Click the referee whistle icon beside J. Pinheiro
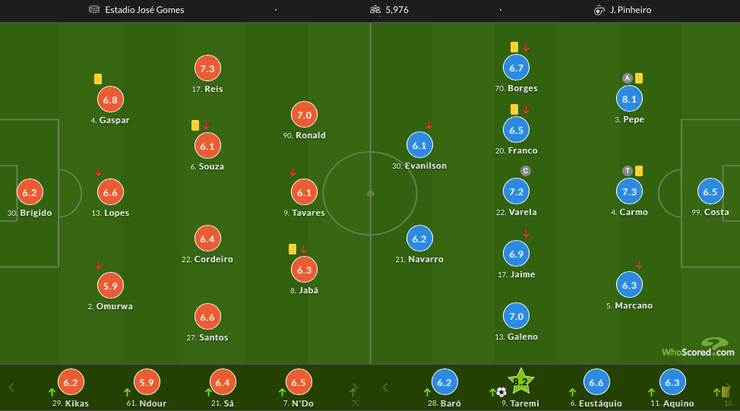The width and height of the screenshot is (740, 411). click(600, 10)
